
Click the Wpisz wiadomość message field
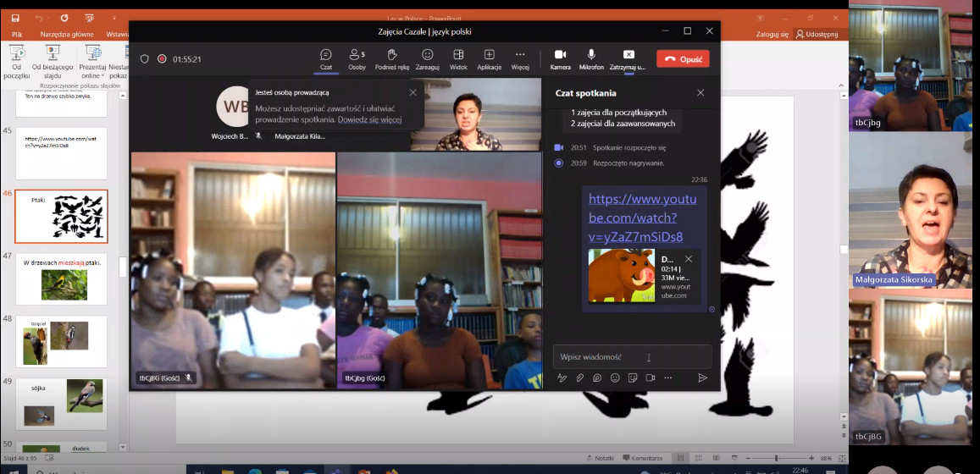pyautogui.click(x=632, y=356)
